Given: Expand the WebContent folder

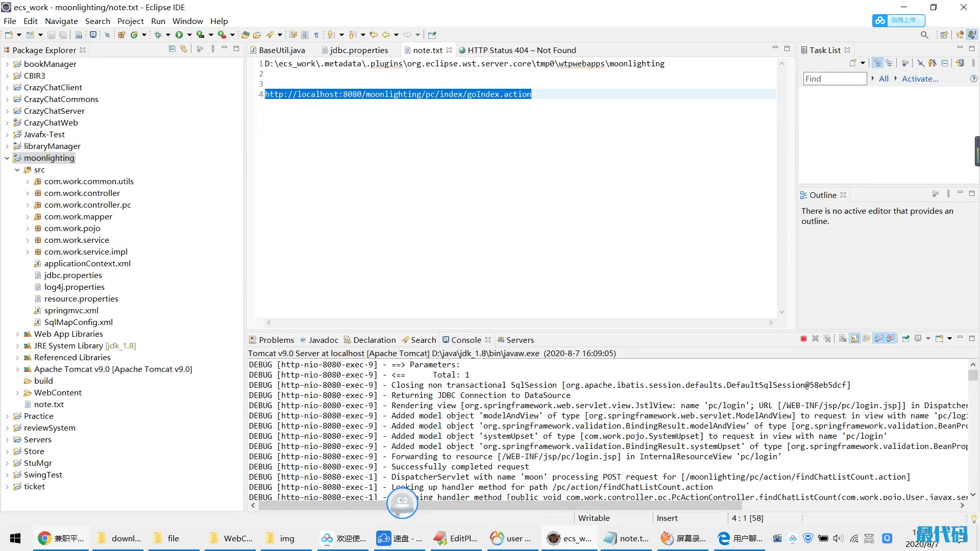Looking at the screenshot, I should coord(17,393).
